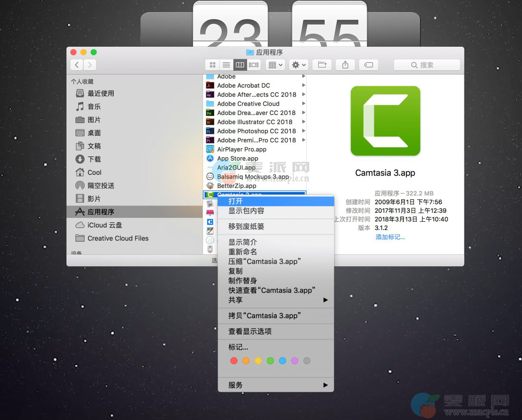522x420 pixels.
Task: Click the Edit Tags toolbar icon
Action: (x=368, y=65)
